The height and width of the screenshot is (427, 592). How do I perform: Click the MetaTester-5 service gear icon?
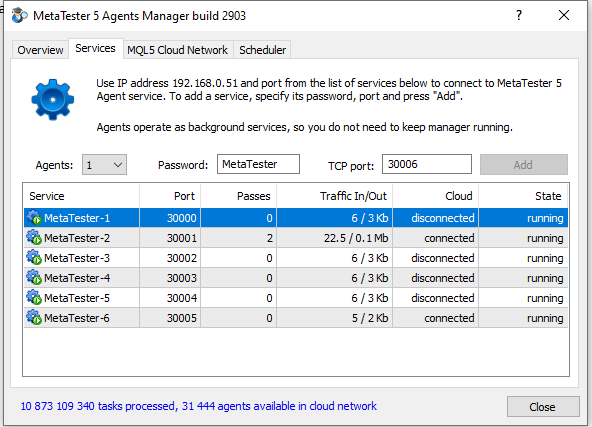pos(34,298)
